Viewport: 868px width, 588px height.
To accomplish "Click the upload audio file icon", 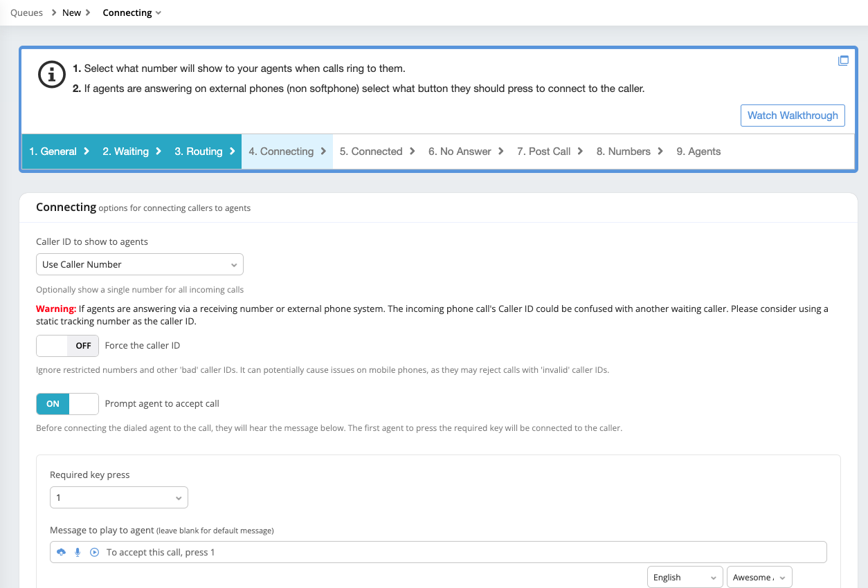I will coord(61,551).
